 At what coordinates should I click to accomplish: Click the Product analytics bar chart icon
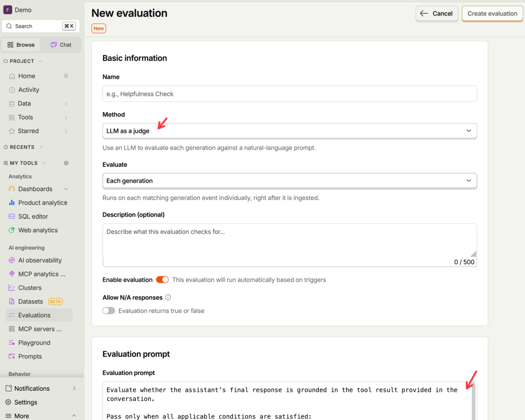point(12,203)
